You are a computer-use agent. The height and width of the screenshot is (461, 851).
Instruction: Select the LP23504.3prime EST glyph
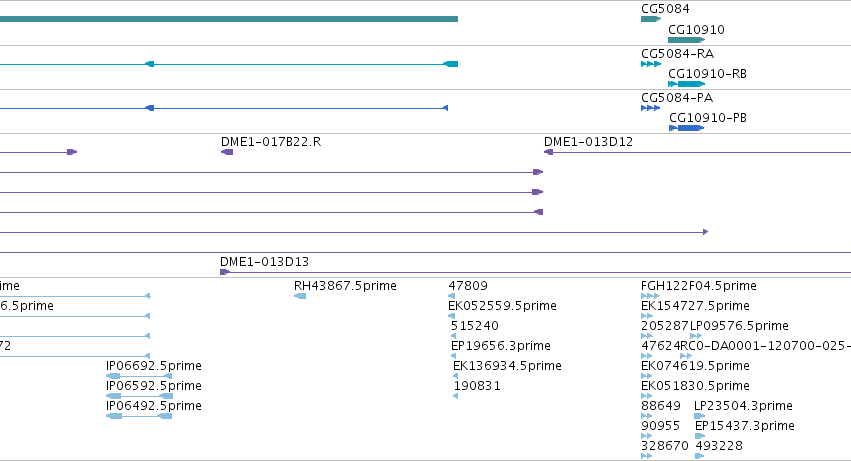pyautogui.click(x=700, y=416)
